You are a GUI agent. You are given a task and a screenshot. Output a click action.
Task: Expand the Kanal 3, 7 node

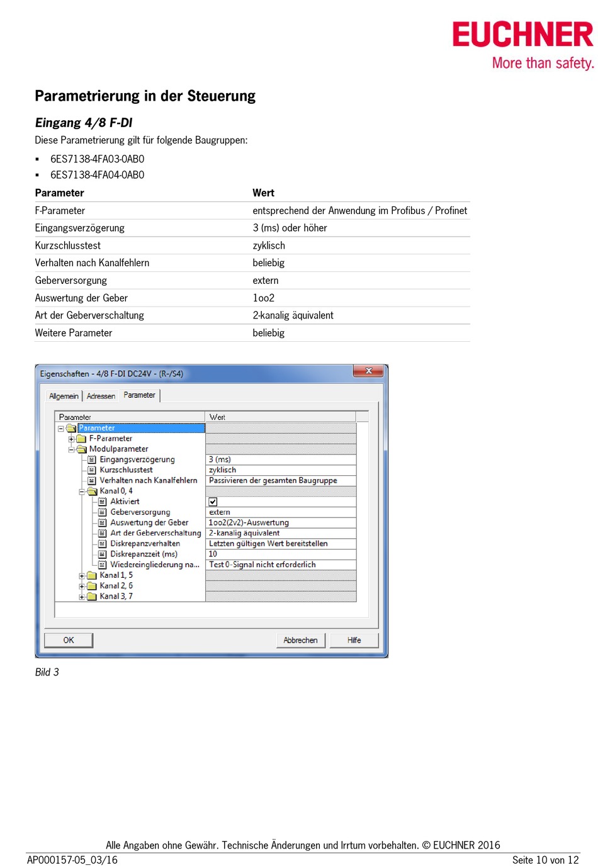(82, 597)
